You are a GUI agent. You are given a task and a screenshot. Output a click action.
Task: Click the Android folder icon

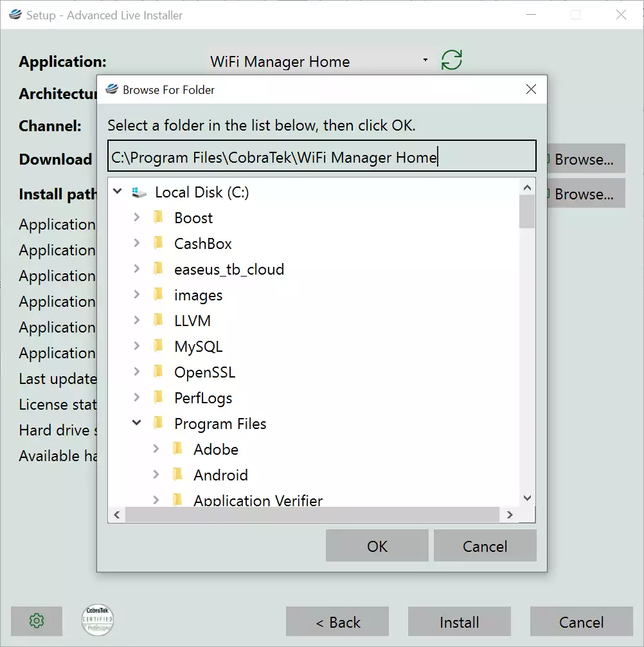pyautogui.click(x=177, y=475)
